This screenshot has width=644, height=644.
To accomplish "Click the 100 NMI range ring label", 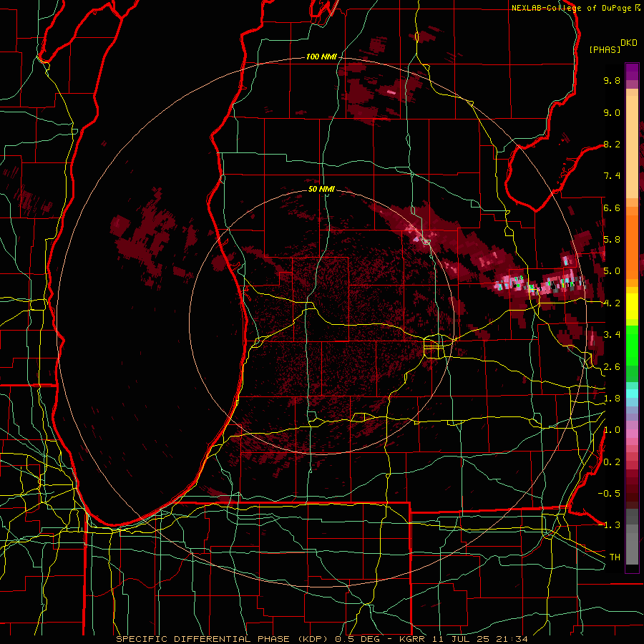I will [321, 57].
